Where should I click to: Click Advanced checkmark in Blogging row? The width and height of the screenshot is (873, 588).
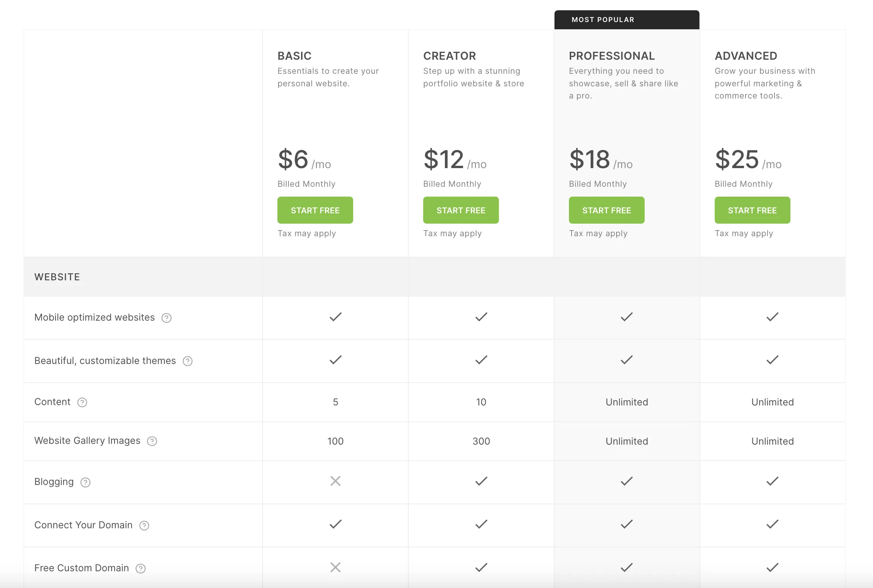[773, 481]
